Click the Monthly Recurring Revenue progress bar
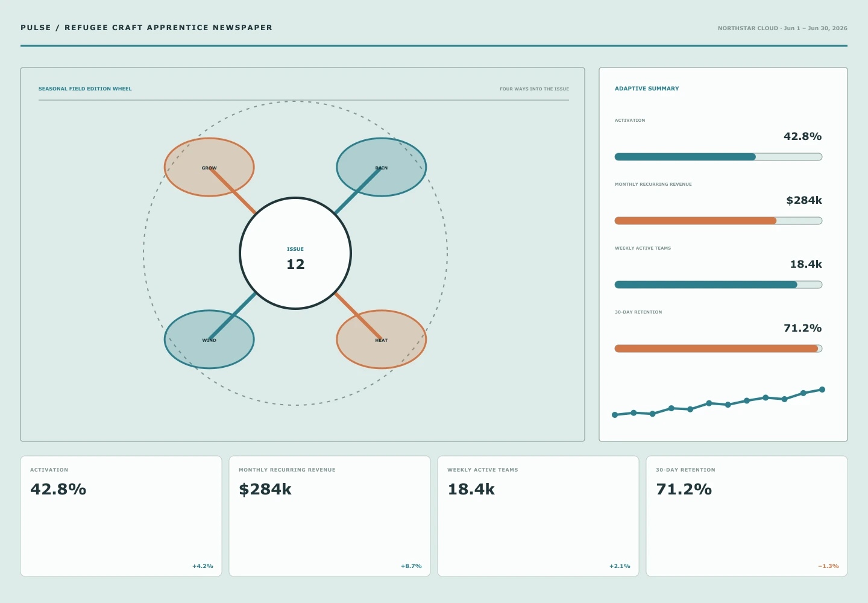 click(x=719, y=221)
